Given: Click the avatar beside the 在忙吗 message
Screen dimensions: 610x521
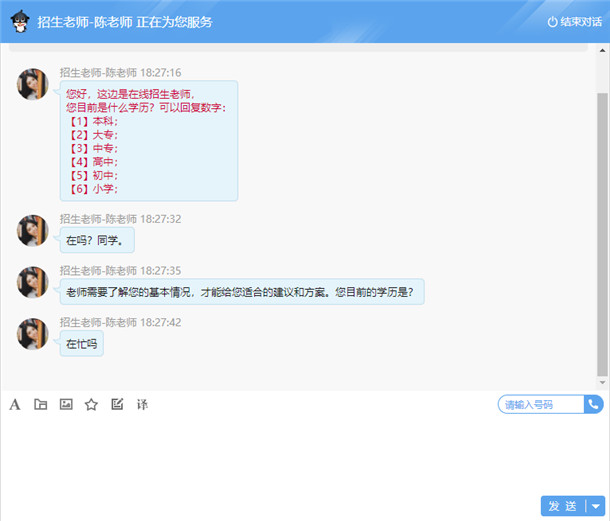Looking at the screenshot, I should (x=33, y=334).
